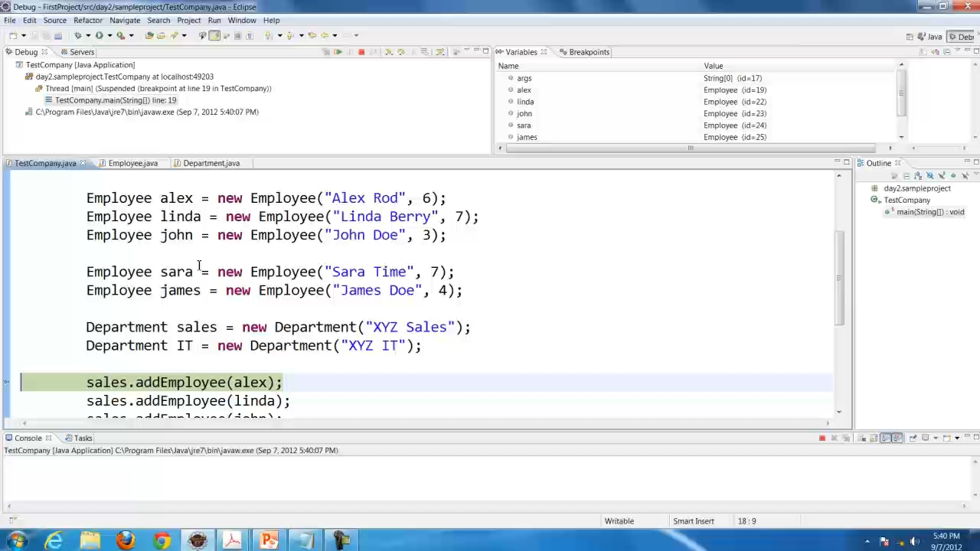Switch to the Java perspective
Screen dimensions: 980x551
pyautogui.click(x=929, y=37)
